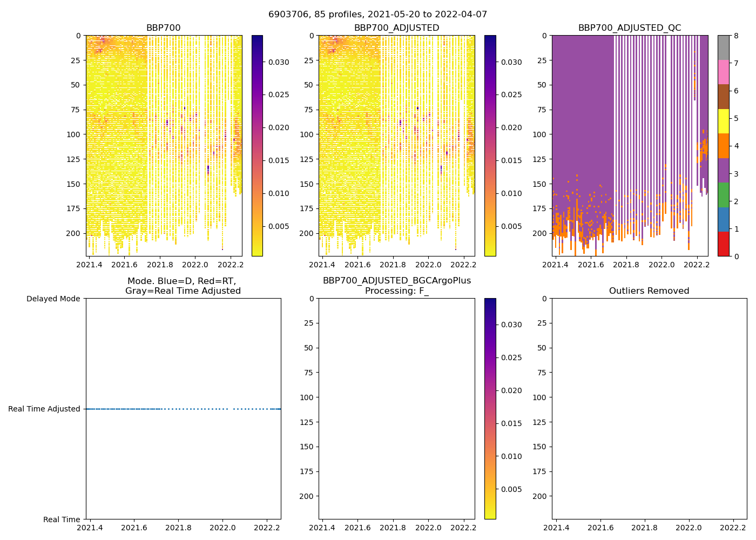Select the "Real Time" y-axis label

[62, 519]
